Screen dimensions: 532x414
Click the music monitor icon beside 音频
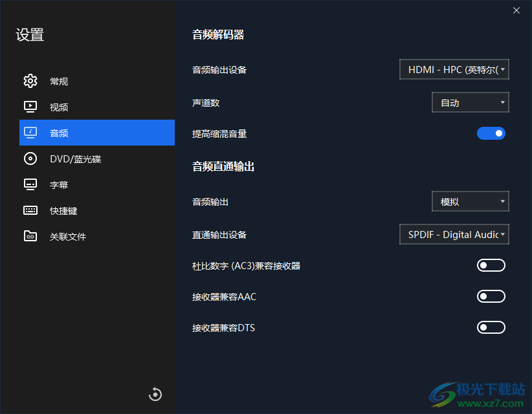click(30, 133)
